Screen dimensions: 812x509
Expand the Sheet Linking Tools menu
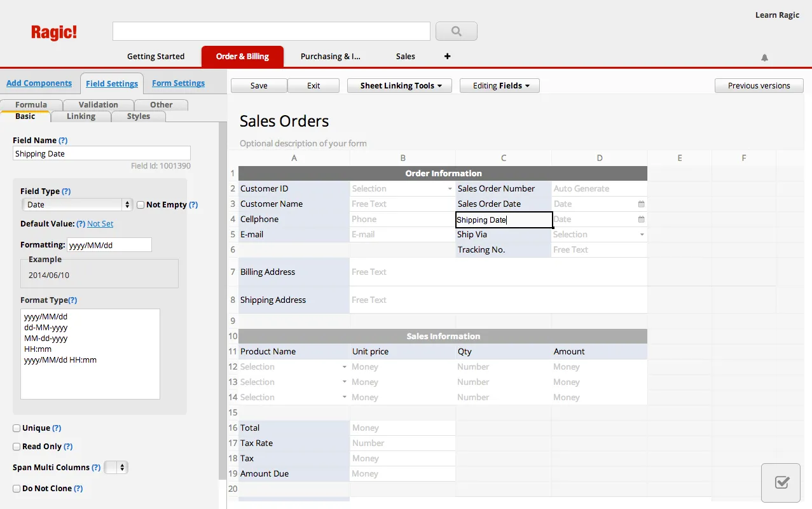click(x=399, y=86)
